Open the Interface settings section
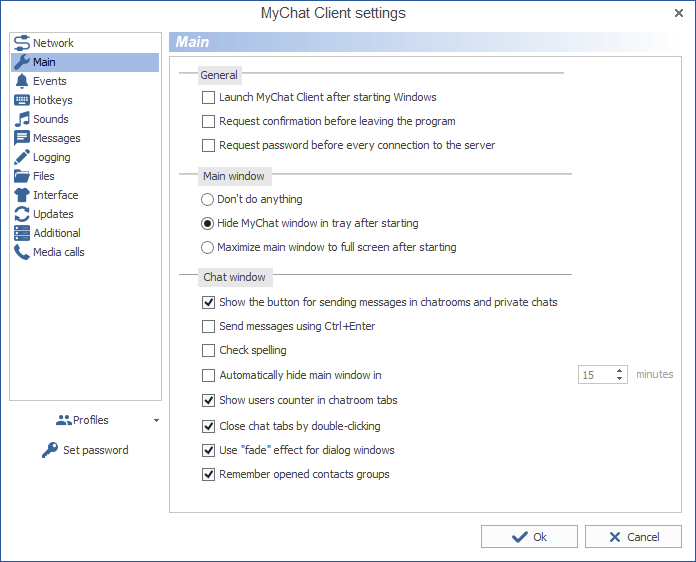696x562 pixels. (55, 195)
